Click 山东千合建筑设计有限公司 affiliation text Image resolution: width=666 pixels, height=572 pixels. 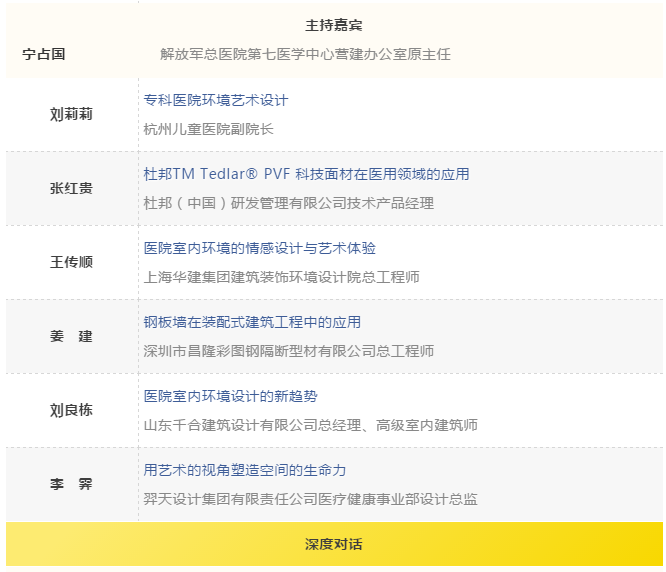310,425
